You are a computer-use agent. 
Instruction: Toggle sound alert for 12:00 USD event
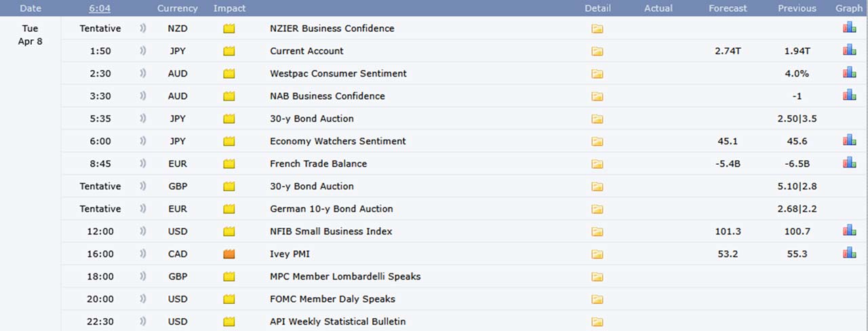(x=142, y=231)
